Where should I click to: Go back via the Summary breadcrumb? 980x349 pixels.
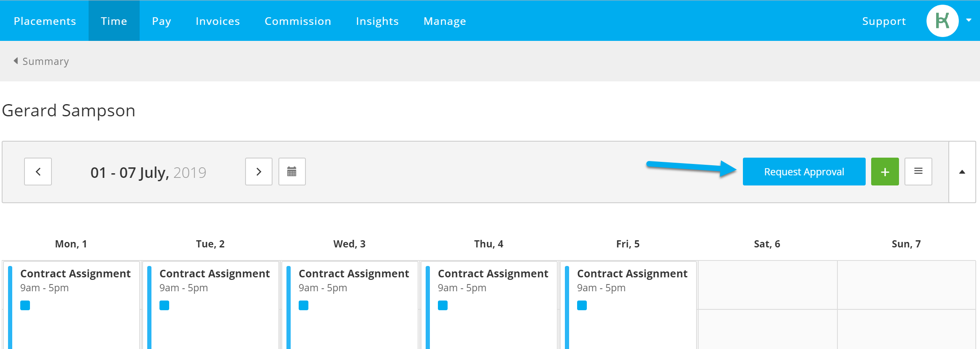[x=41, y=61]
